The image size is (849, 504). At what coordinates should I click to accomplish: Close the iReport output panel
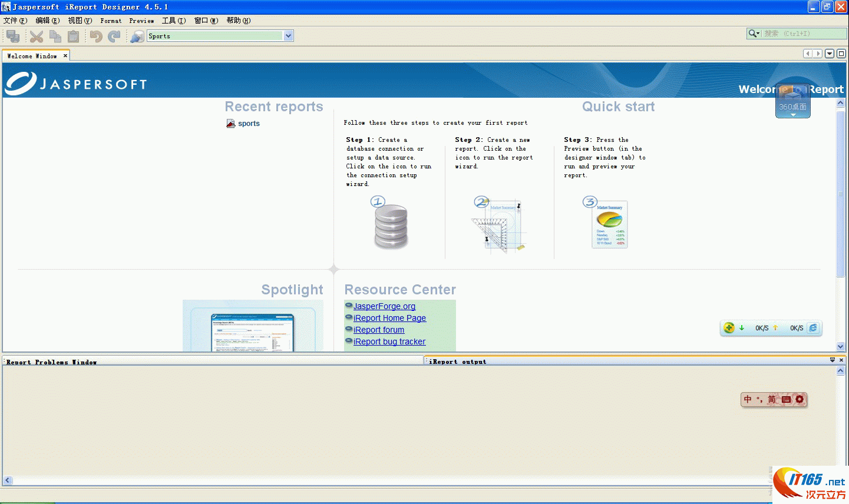(x=841, y=360)
